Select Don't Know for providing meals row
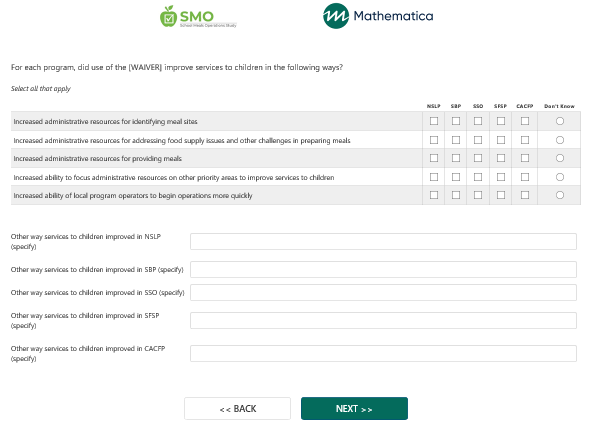The height and width of the screenshot is (442, 599). (x=560, y=158)
